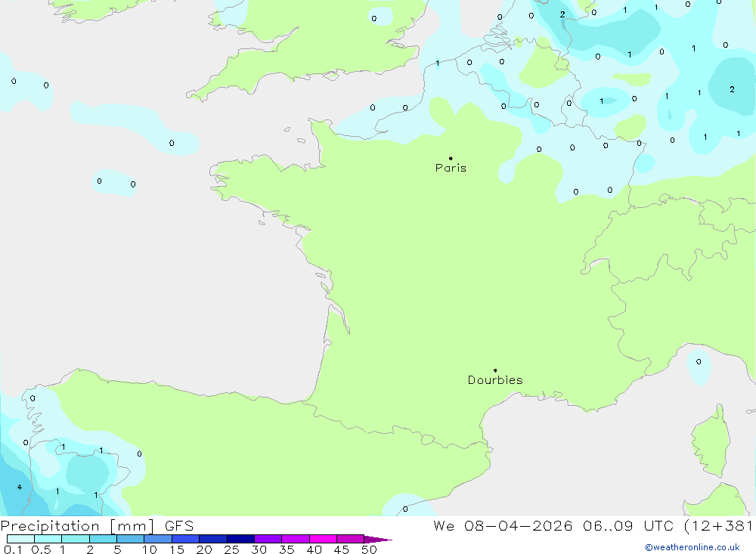This screenshot has height=554, width=756.
Task: Select the 35–40 mm legend color swatch
Action: [296, 539]
